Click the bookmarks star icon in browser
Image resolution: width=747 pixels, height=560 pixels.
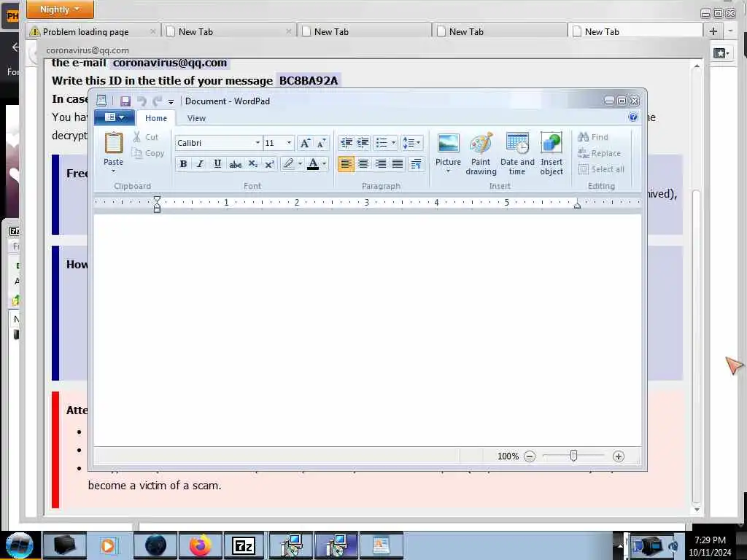[721, 52]
